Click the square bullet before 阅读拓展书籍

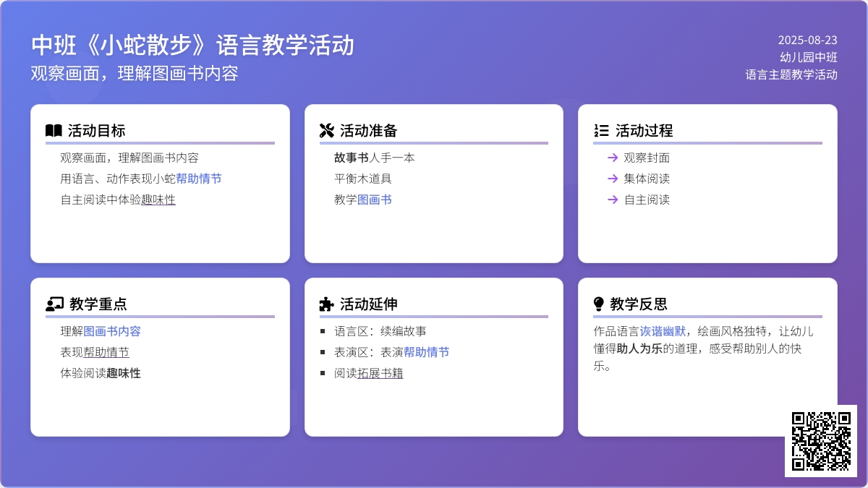(x=323, y=373)
